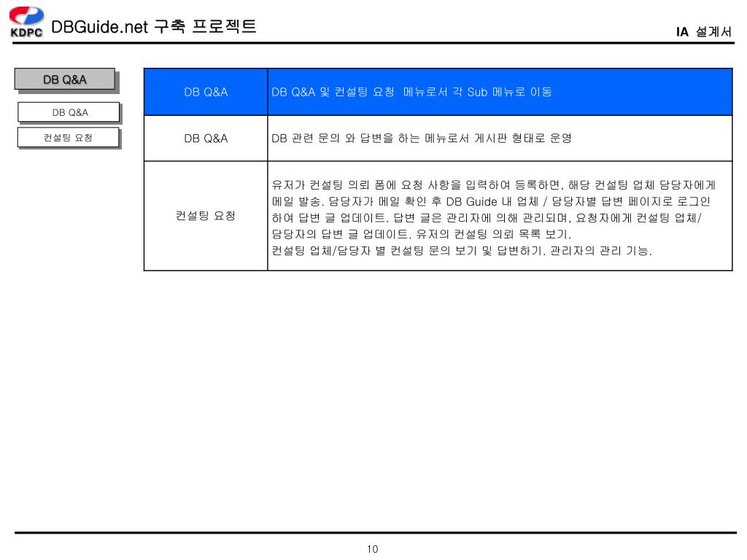
Task: Select the blue header cell 'DB Q&A'
Action: [x=206, y=92]
